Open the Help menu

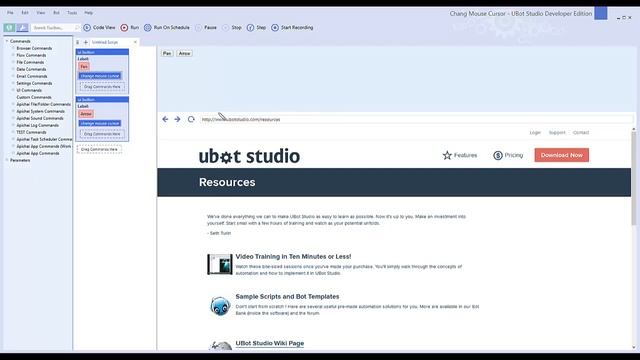pyautogui.click(x=89, y=13)
